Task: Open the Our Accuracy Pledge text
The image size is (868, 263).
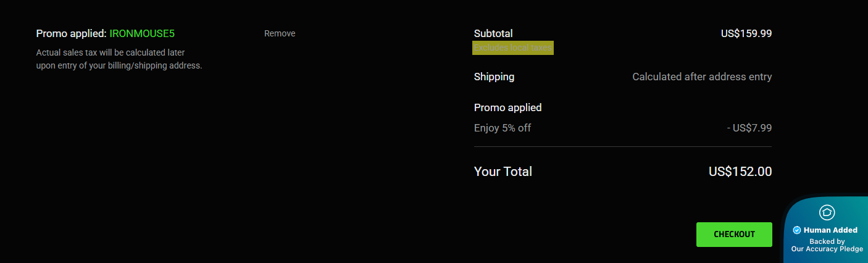Action: click(827, 249)
